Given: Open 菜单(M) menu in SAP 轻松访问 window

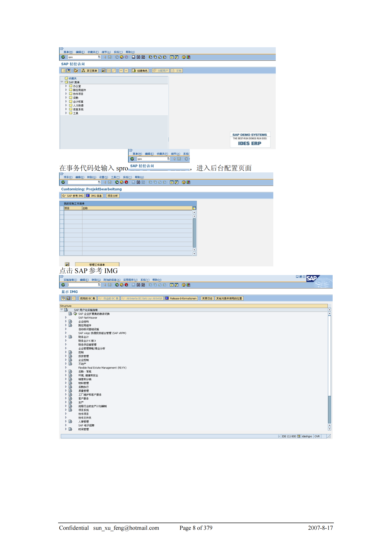Looking at the screenshot, I should tap(68, 52).
